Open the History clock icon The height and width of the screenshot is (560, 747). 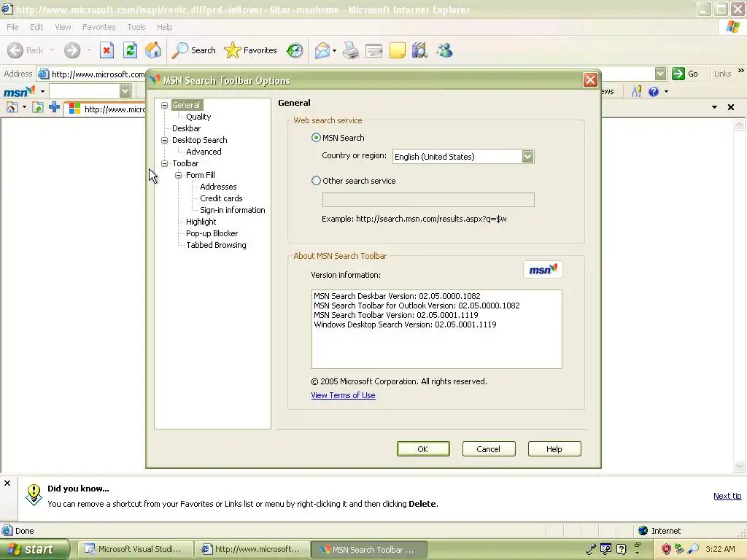(295, 50)
